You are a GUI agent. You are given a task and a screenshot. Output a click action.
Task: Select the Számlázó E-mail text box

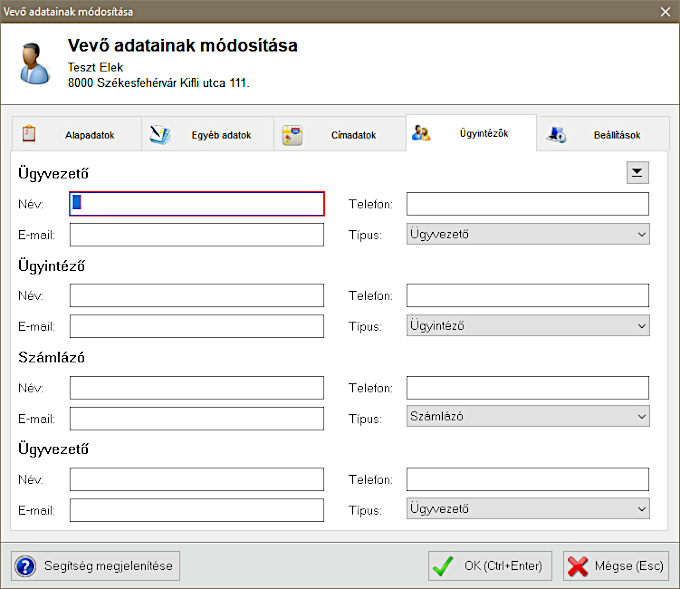(x=197, y=418)
